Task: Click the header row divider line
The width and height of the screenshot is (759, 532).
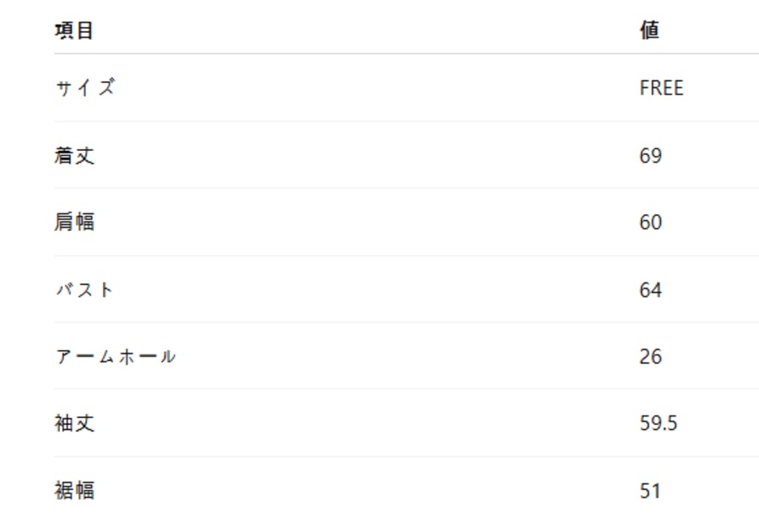Action: pyautogui.click(x=405, y=54)
